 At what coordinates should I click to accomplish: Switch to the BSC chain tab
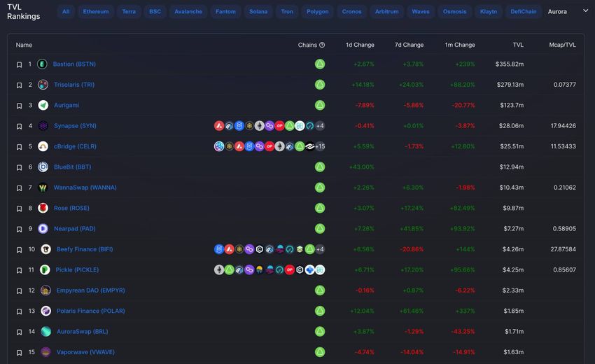click(x=155, y=11)
